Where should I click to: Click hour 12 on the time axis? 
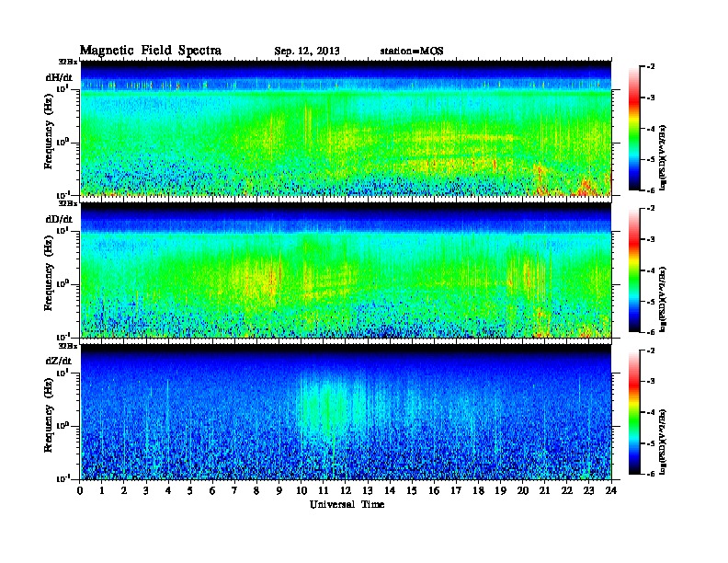(x=346, y=490)
